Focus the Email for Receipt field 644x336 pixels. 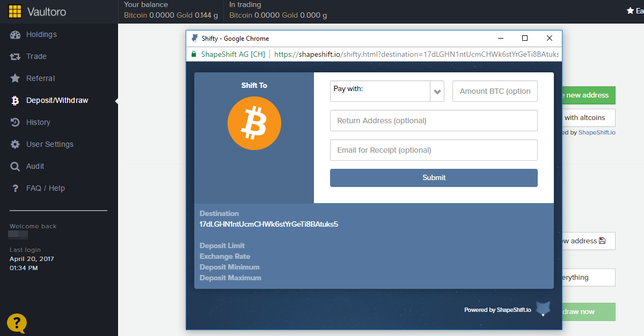434,150
